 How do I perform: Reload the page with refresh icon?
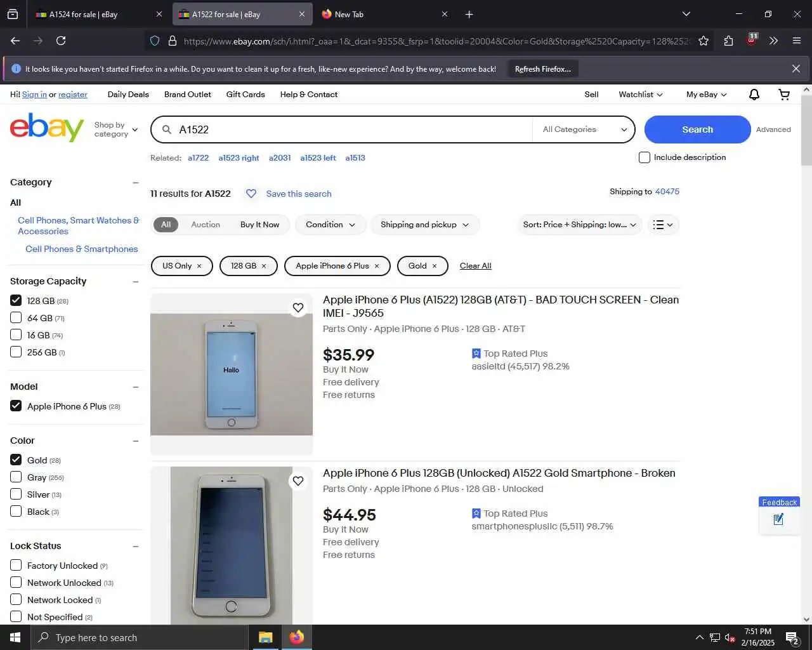pos(61,41)
